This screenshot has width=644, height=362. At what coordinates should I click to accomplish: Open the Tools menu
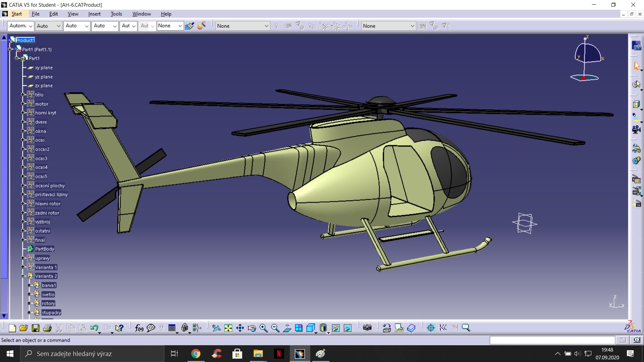116,14
